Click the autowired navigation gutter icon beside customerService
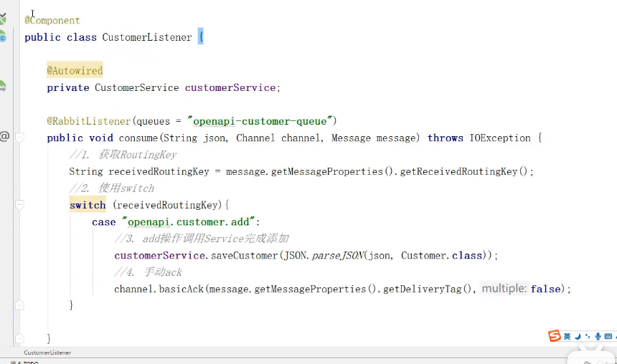 click(3, 87)
